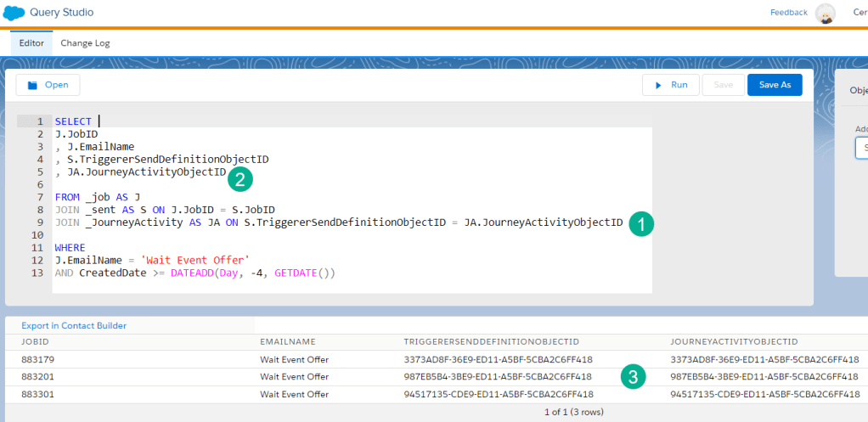Open the Feedback link
The image size is (868, 422).
(x=788, y=13)
